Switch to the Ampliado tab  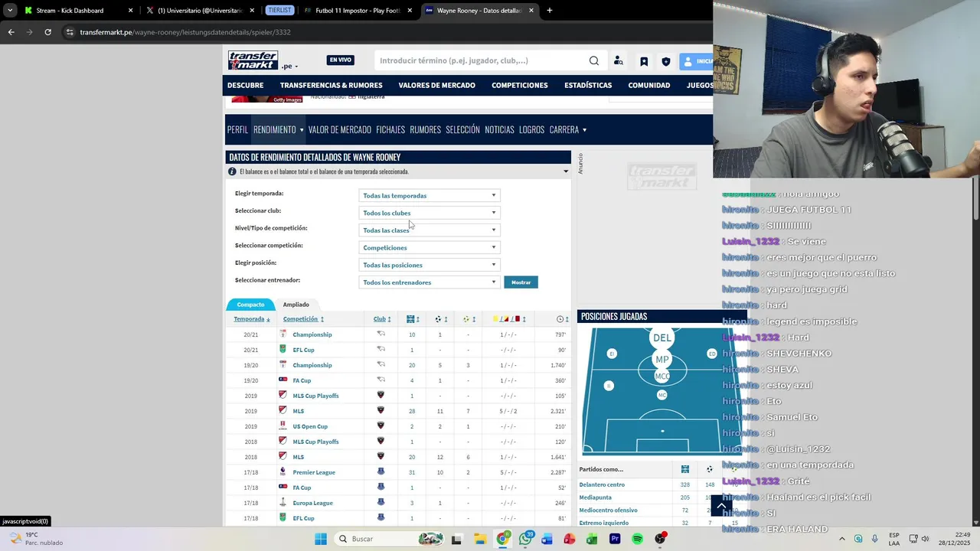(296, 305)
